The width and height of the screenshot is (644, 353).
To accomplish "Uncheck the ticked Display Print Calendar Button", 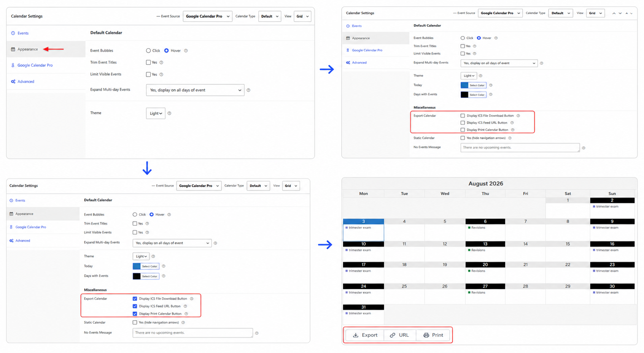I will [135, 314].
